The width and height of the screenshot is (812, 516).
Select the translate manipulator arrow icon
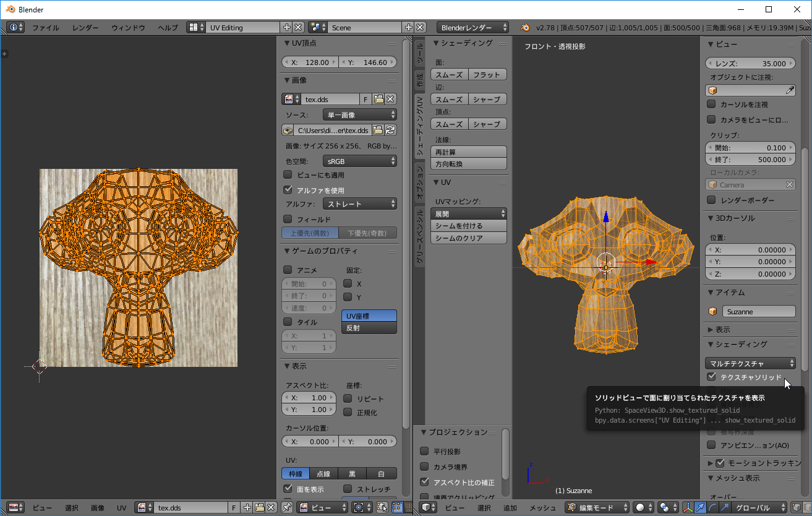pyautogui.click(x=700, y=507)
